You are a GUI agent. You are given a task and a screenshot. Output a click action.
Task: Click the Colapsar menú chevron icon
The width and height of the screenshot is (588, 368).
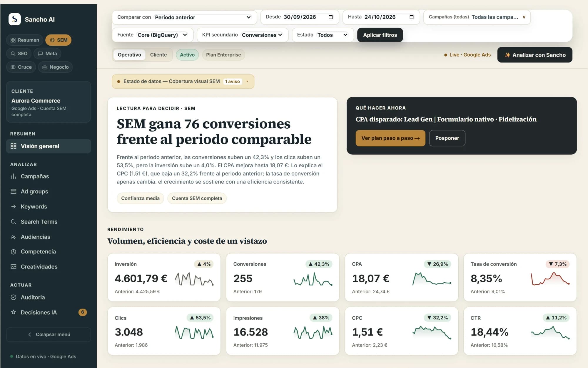click(x=30, y=334)
